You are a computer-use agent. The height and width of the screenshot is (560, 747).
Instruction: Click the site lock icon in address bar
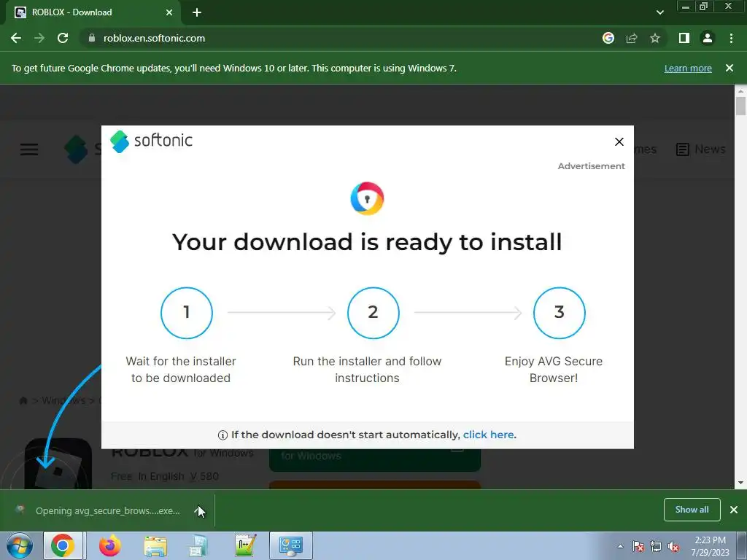(92, 38)
